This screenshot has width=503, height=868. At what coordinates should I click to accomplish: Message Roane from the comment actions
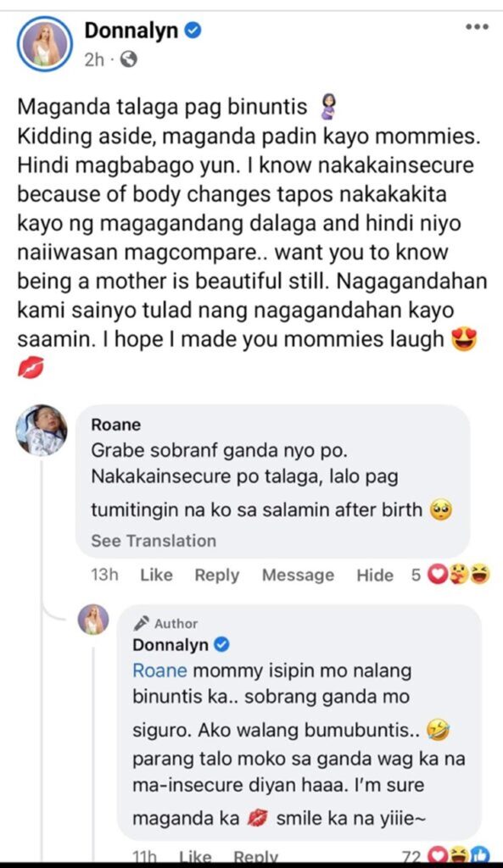(298, 576)
